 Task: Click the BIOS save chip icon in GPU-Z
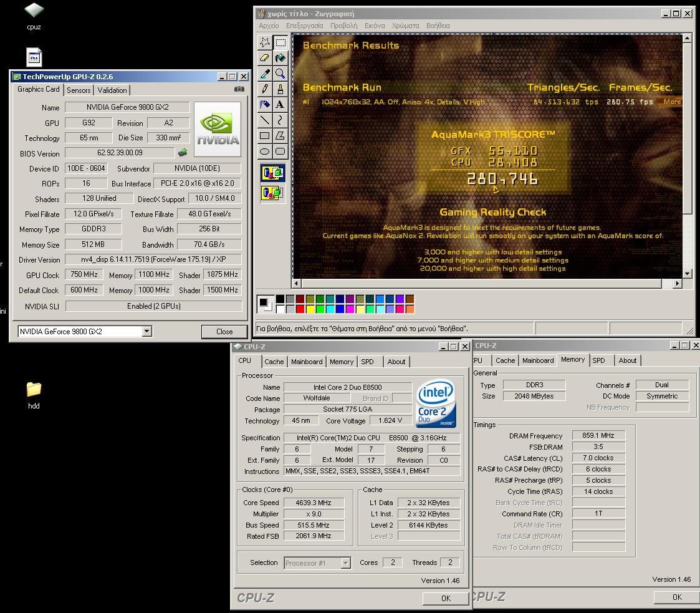pos(183,153)
